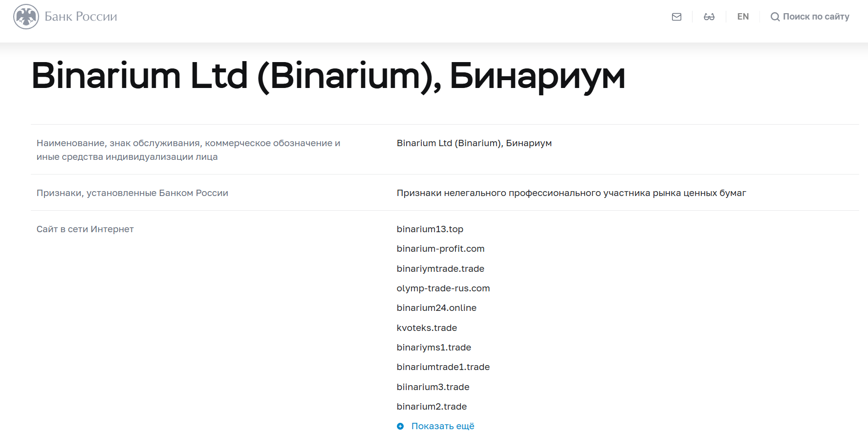Image resolution: width=868 pixels, height=437 pixels.
Task: Click Признаки, установленные Банком России label
Action: pyautogui.click(x=132, y=193)
